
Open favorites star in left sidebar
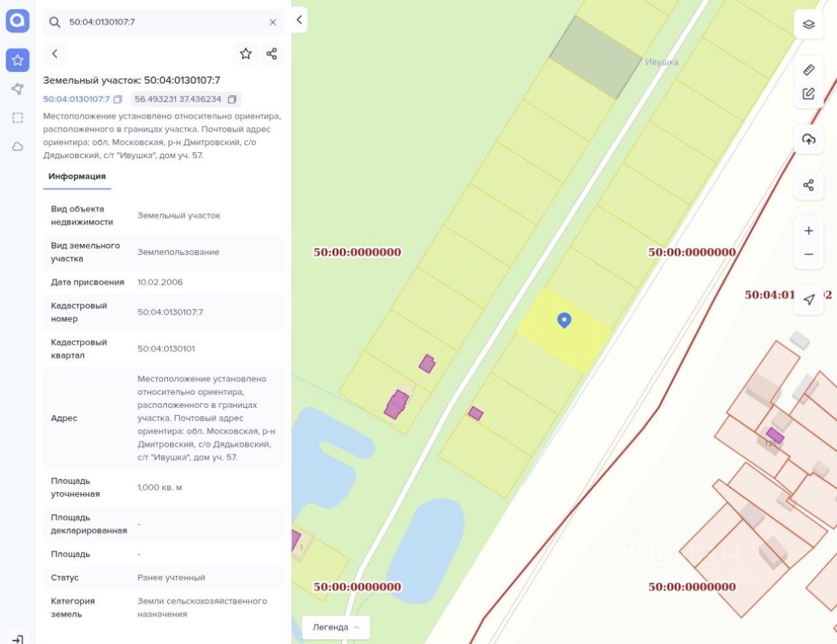(x=18, y=60)
